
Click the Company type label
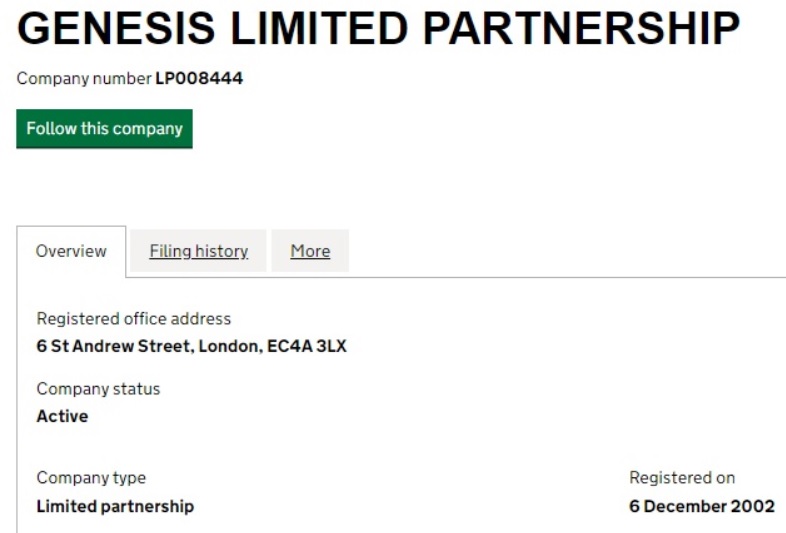[91, 478]
